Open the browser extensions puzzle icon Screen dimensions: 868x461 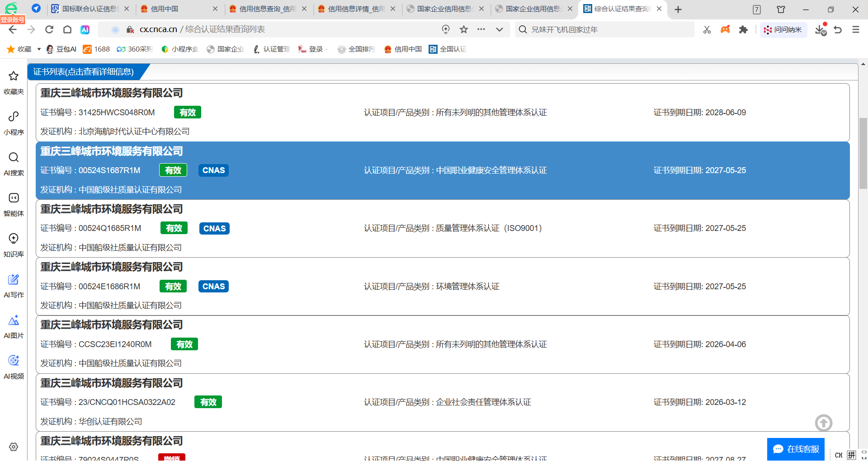coord(743,29)
